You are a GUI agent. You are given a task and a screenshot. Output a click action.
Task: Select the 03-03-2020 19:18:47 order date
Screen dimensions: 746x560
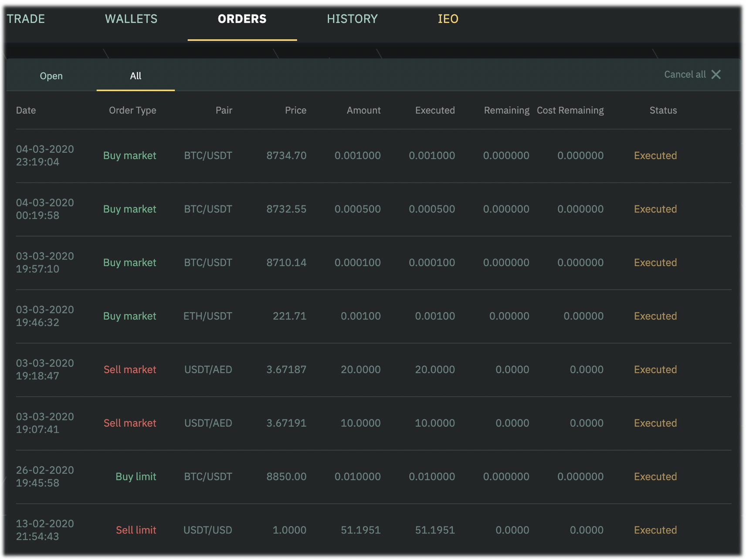pyautogui.click(x=45, y=370)
